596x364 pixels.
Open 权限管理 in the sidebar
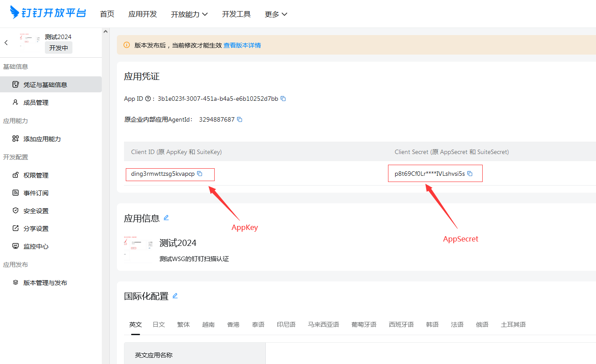pos(36,175)
